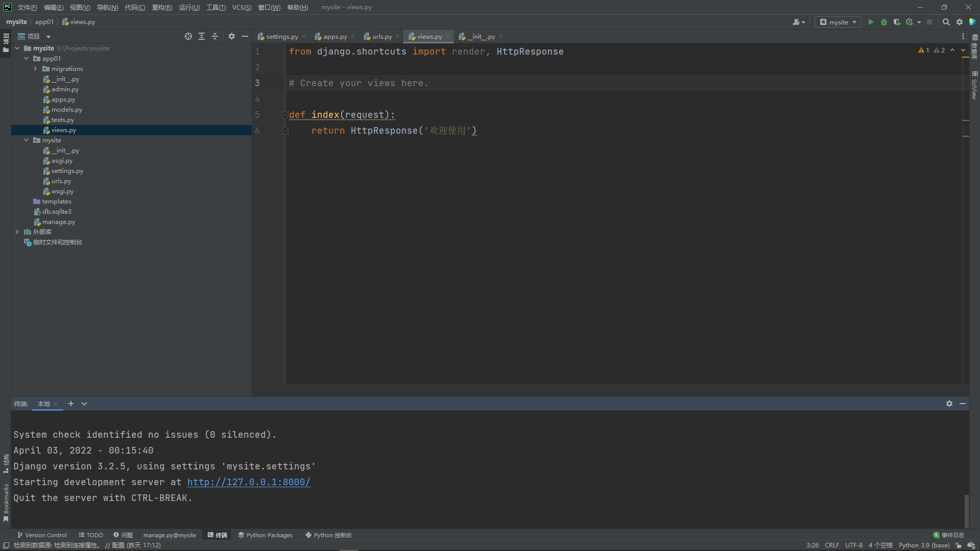This screenshot has height=551, width=980.
Task: Expand the external libraries node
Action: coord(17,232)
